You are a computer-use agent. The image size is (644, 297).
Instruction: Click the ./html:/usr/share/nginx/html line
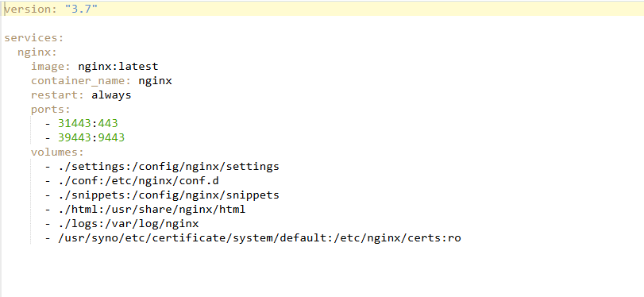(x=152, y=209)
